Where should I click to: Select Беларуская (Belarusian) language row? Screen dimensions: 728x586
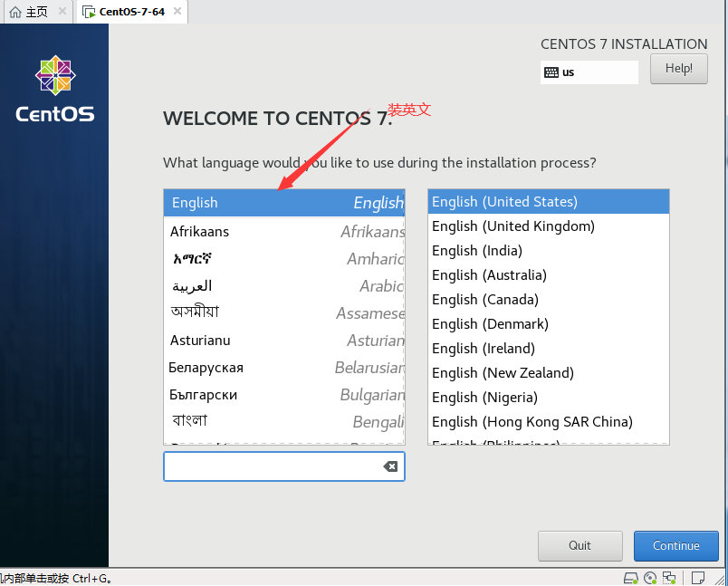pos(284,368)
